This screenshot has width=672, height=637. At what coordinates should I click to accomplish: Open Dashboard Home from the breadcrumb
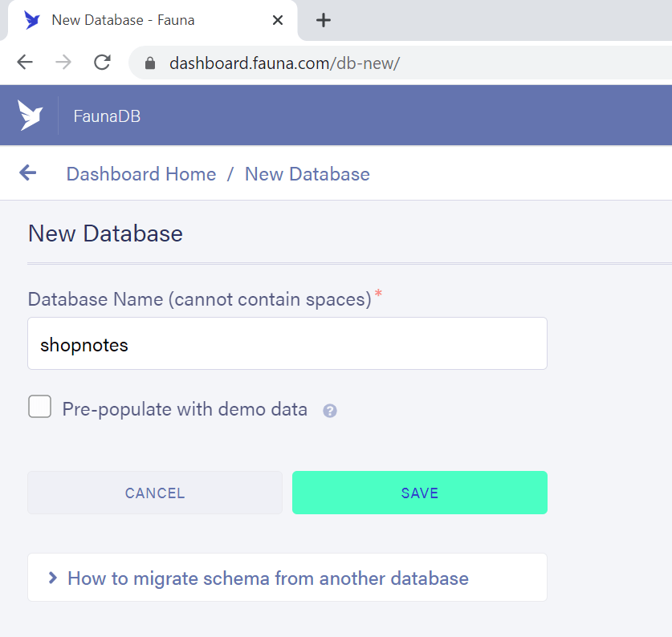(141, 174)
